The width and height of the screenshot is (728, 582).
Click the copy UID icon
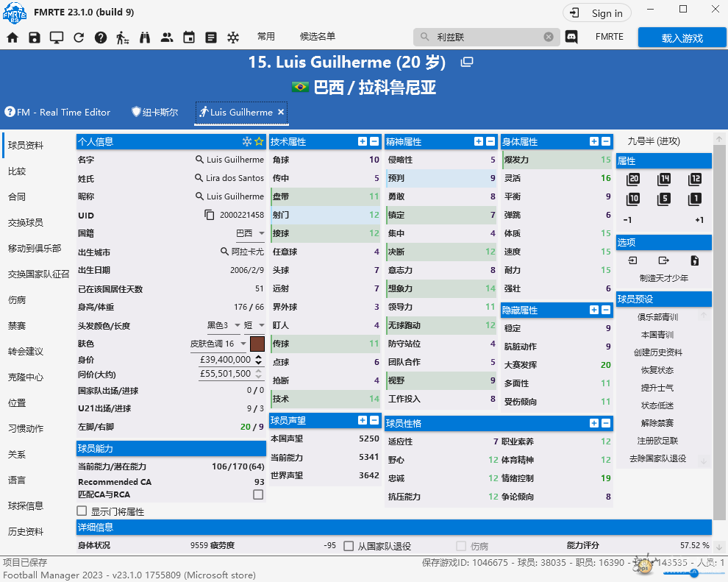pos(210,215)
